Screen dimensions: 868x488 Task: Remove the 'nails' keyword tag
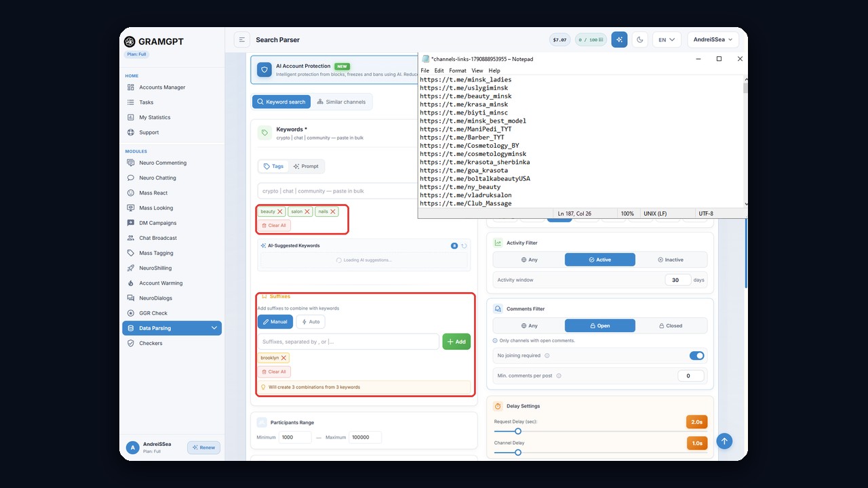tap(333, 211)
